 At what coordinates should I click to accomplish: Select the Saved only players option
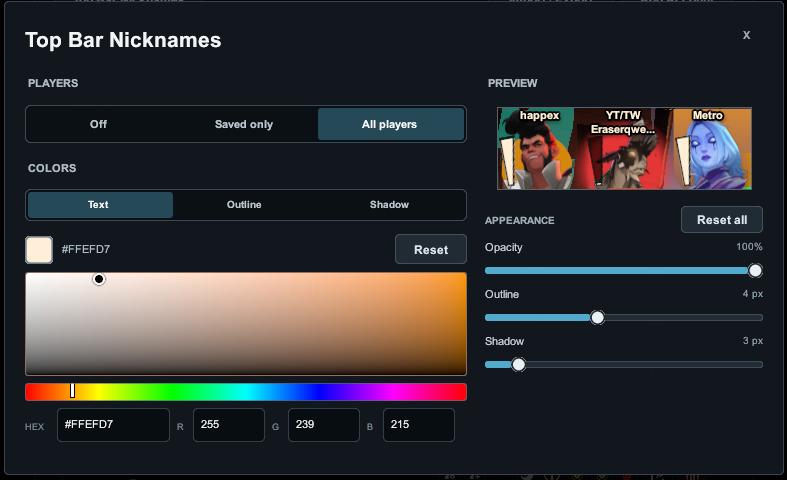click(244, 124)
